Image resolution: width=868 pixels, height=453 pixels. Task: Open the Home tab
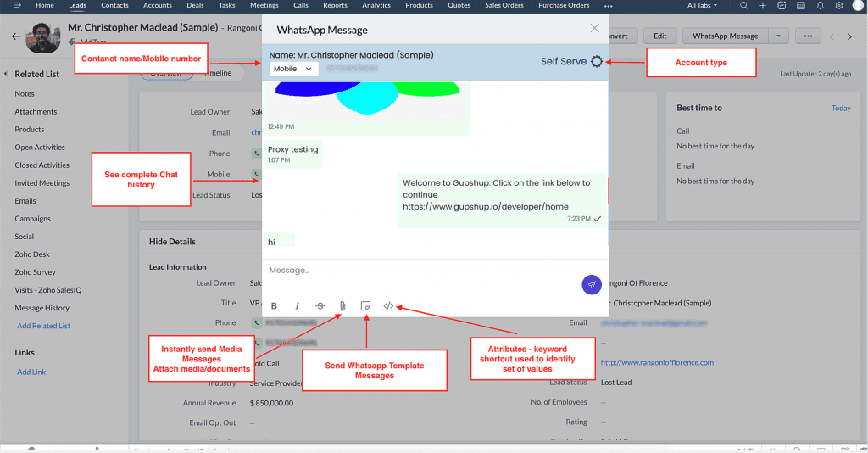(45, 6)
